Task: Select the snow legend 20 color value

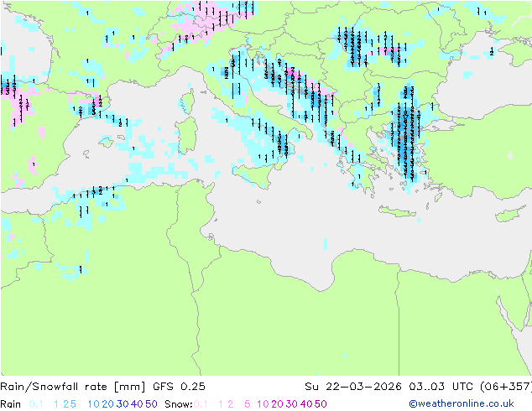Action: click(277, 404)
